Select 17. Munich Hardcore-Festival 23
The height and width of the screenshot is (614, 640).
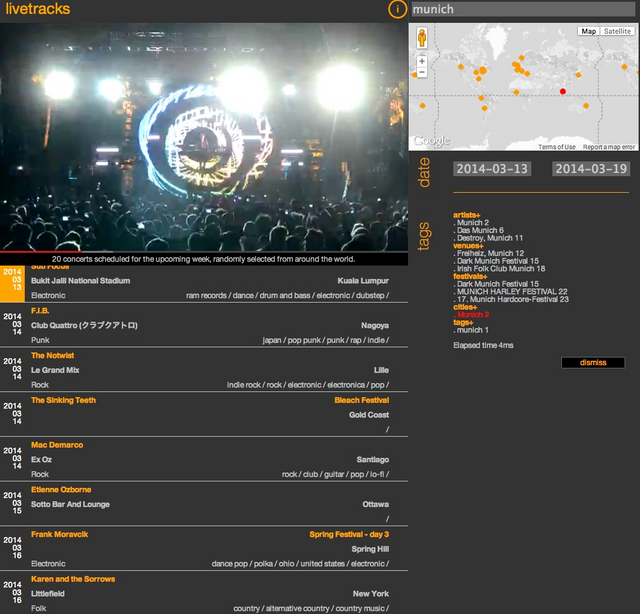pyautogui.click(x=511, y=299)
